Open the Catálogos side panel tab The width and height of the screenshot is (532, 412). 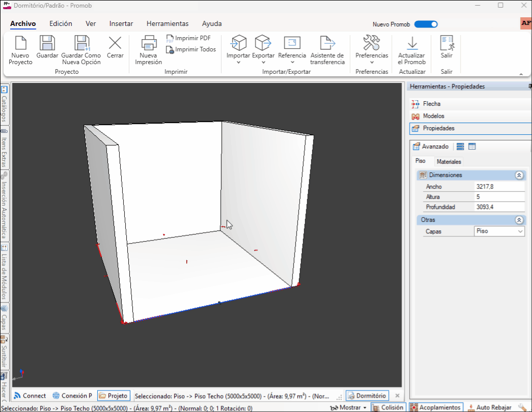(x=4, y=104)
